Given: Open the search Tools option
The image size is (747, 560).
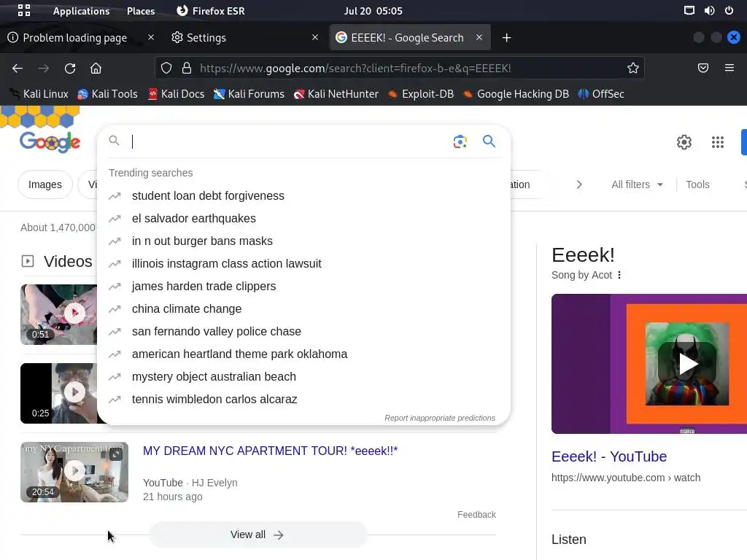Looking at the screenshot, I should point(697,184).
